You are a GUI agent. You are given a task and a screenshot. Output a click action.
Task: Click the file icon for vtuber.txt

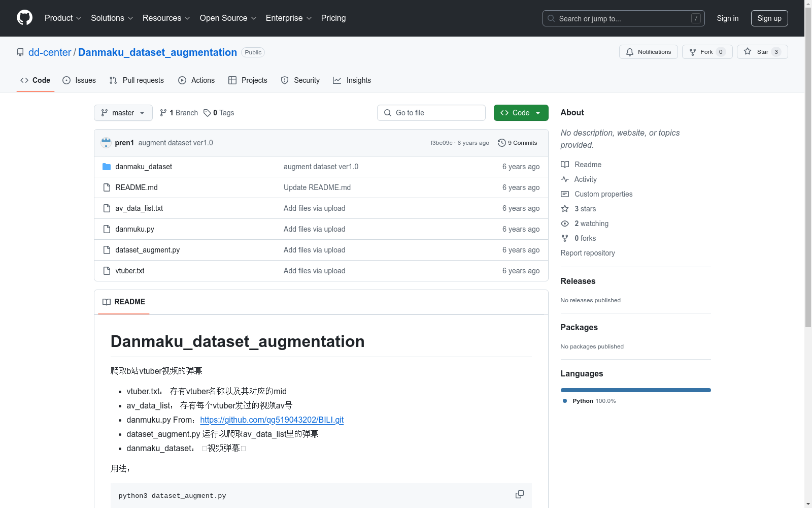point(107,271)
